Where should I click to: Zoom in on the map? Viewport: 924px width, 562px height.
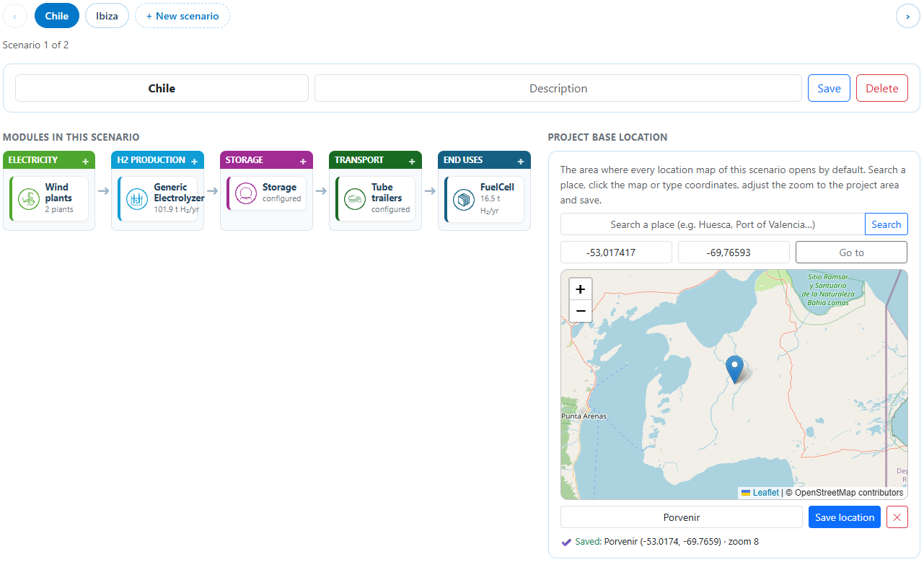pos(581,289)
